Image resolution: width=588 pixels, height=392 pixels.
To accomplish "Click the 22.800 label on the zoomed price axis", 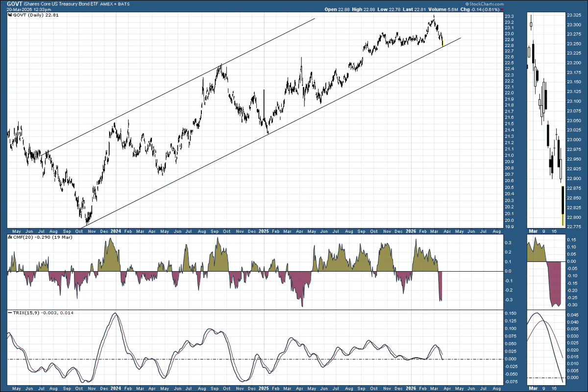I will pos(574,217).
